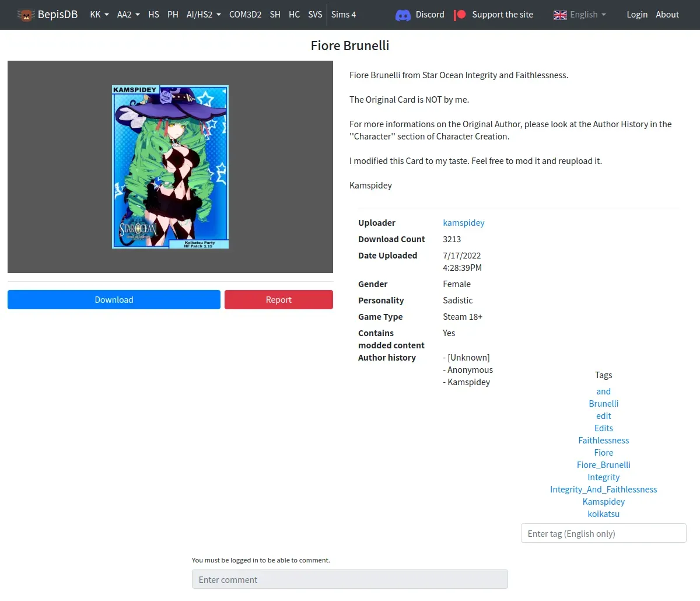Viewport: 700px width, 601px height.
Task: Click Support the site link
Action: [x=502, y=15]
